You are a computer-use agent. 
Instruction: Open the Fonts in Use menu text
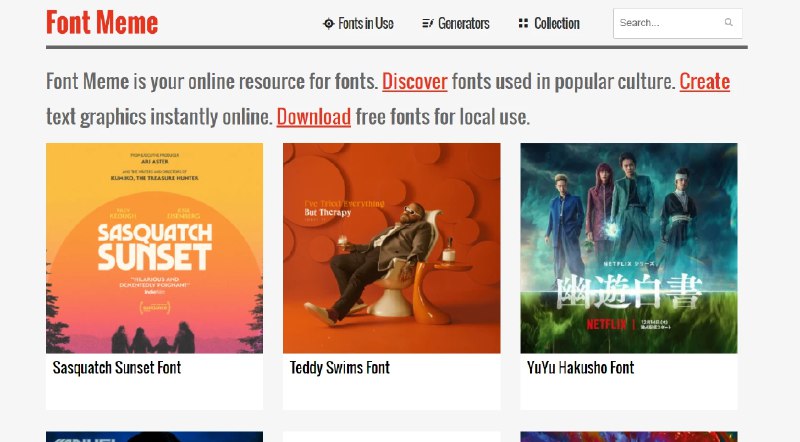tap(365, 23)
